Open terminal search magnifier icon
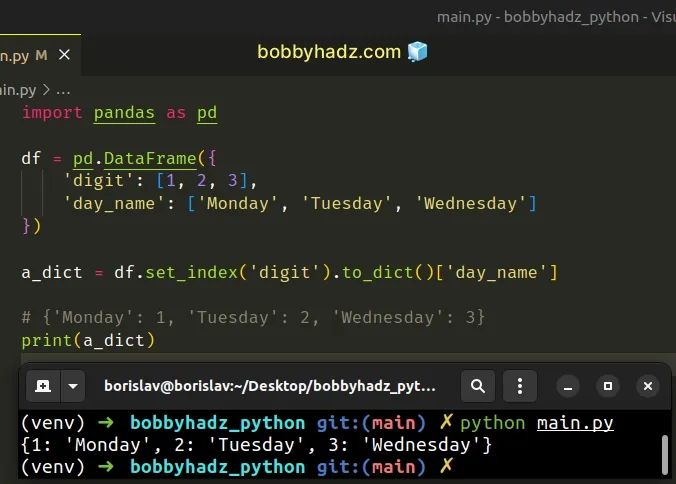The image size is (676, 484). (478, 386)
